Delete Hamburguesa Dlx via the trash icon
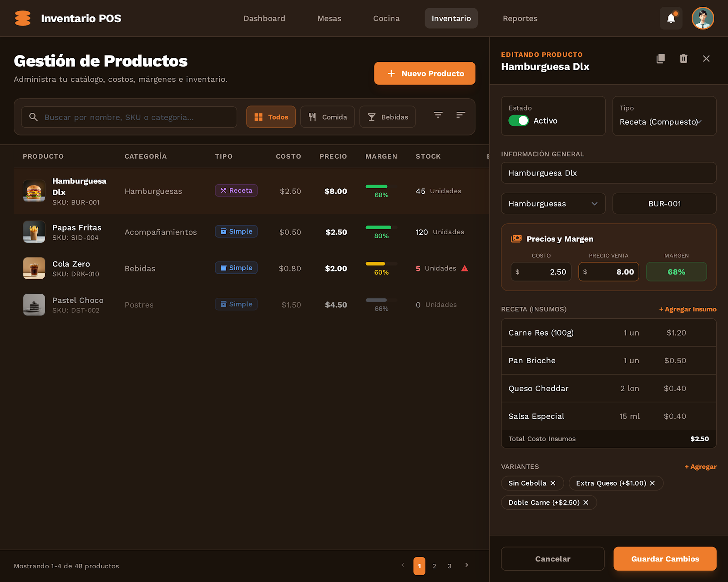 (683, 58)
